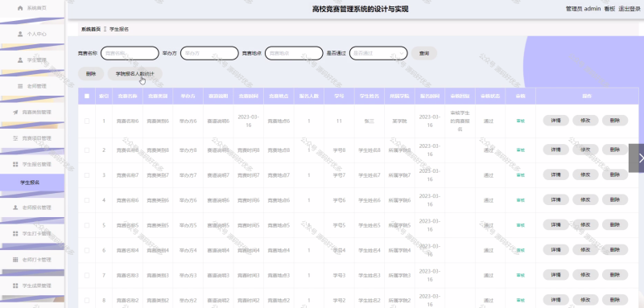Click 修改 for the 学生姓名4 row
The width and height of the screenshot is (644, 308).
(585, 250)
